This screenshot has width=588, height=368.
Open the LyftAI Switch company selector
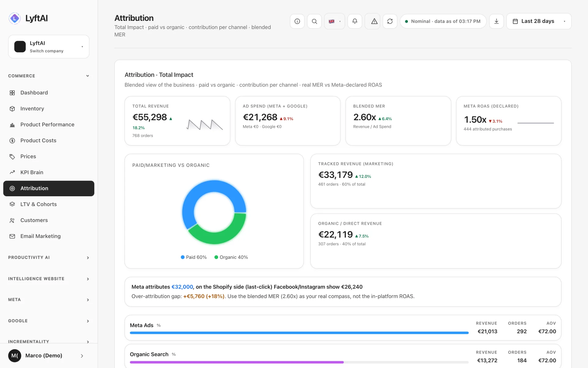point(49,47)
